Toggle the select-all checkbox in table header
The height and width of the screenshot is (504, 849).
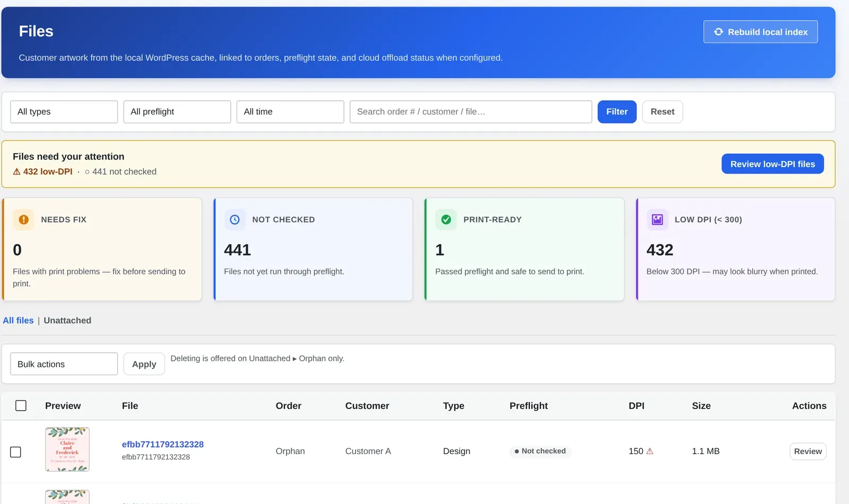click(21, 406)
